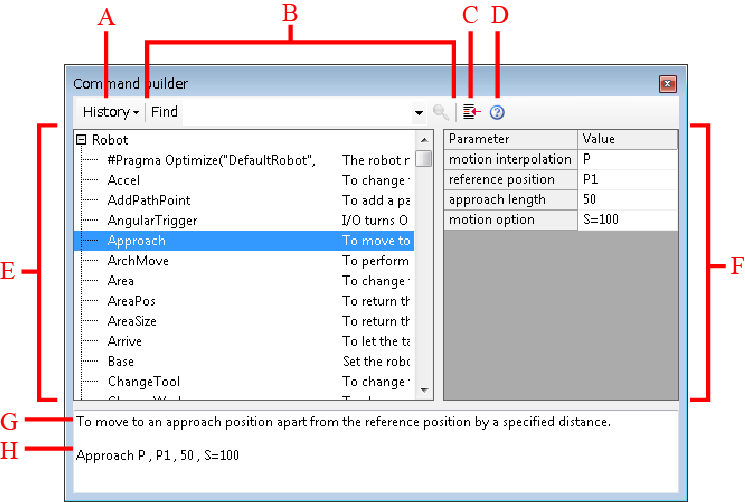745x502 pixels.
Task: Close the Command builder window
Action: pyautogui.click(x=667, y=84)
